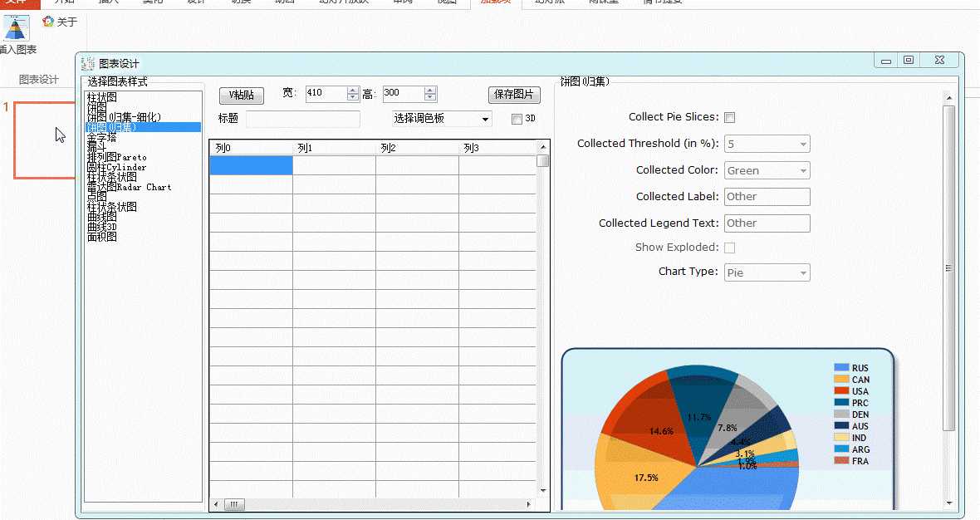
Task: Click data table scroll-left arrow
Action: [216, 504]
